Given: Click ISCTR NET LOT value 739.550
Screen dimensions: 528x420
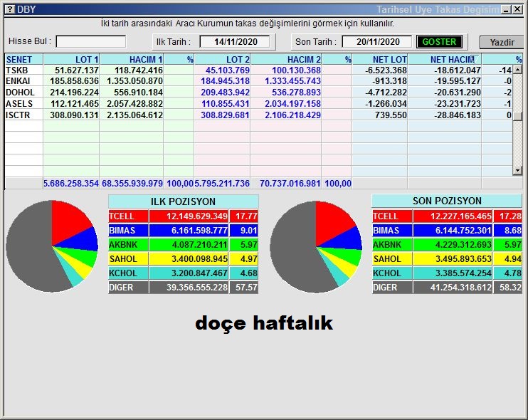Looking at the screenshot, I should click(391, 115).
